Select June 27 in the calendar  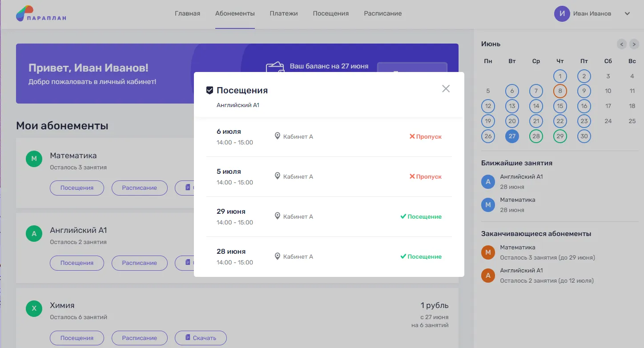tap(512, 136)
